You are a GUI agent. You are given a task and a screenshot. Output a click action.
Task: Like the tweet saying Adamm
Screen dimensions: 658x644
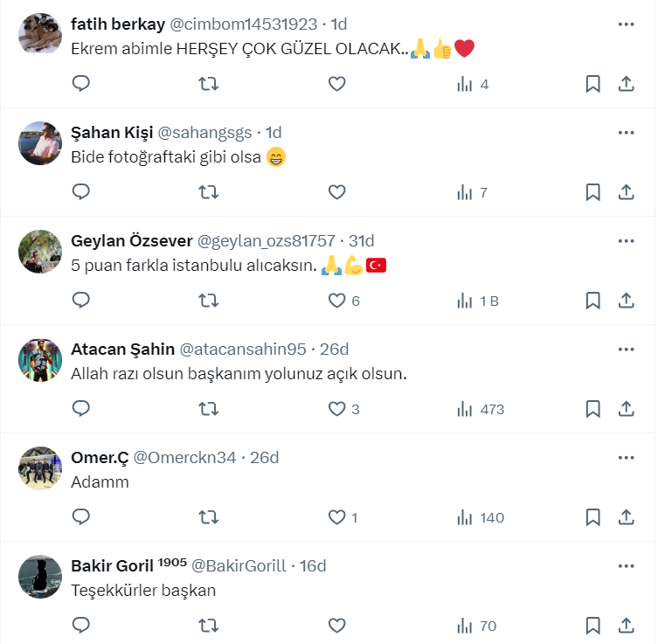pyautogui.click(x=337, y=517)
